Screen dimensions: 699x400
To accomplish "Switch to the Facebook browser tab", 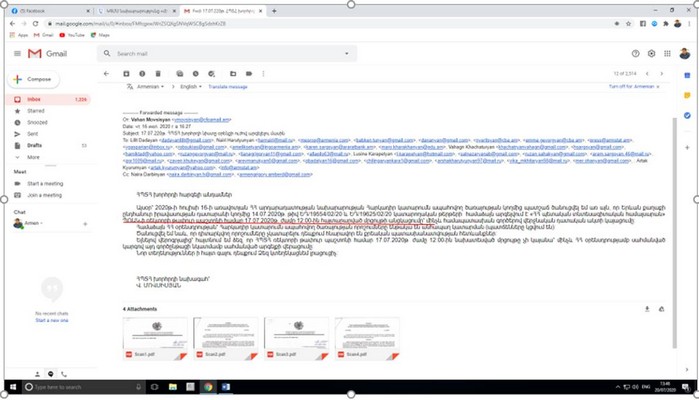I will 49,11.
